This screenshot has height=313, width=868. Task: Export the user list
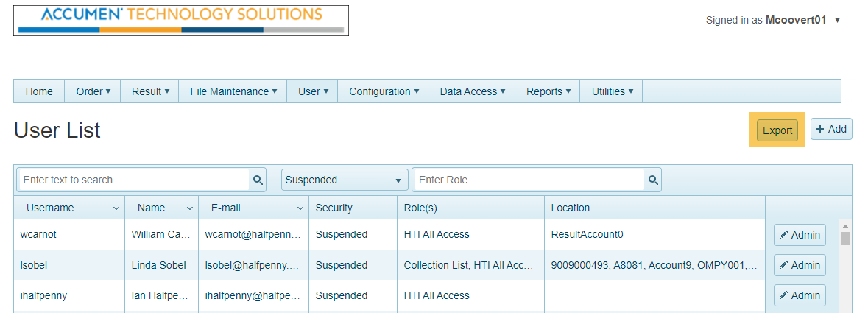(x=777, y=130)
